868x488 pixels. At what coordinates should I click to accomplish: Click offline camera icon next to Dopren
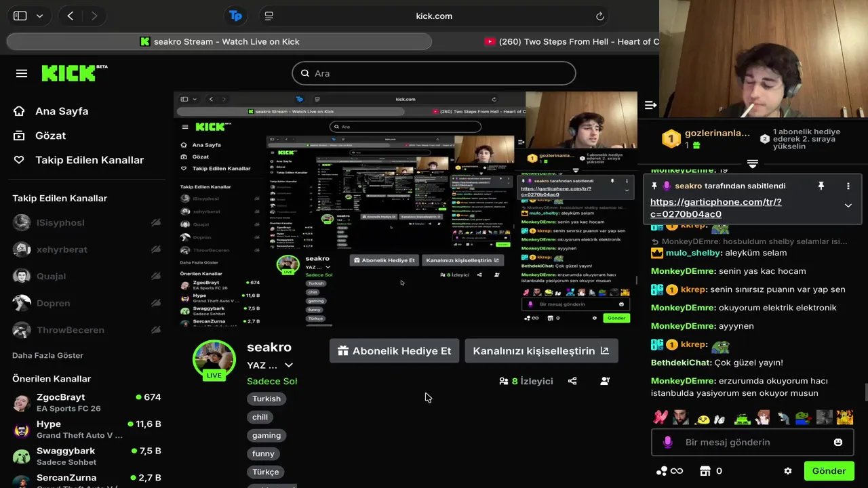click(x=155, y=303)
